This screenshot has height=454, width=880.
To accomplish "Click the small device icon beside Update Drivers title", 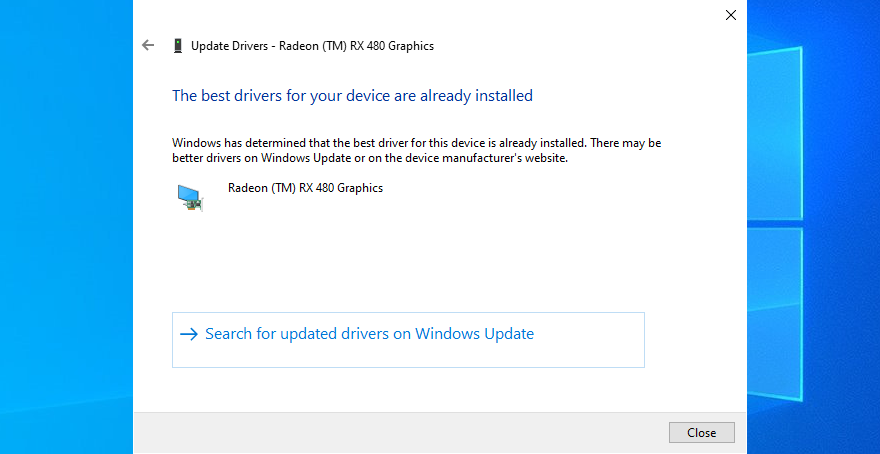I will 178,45.
